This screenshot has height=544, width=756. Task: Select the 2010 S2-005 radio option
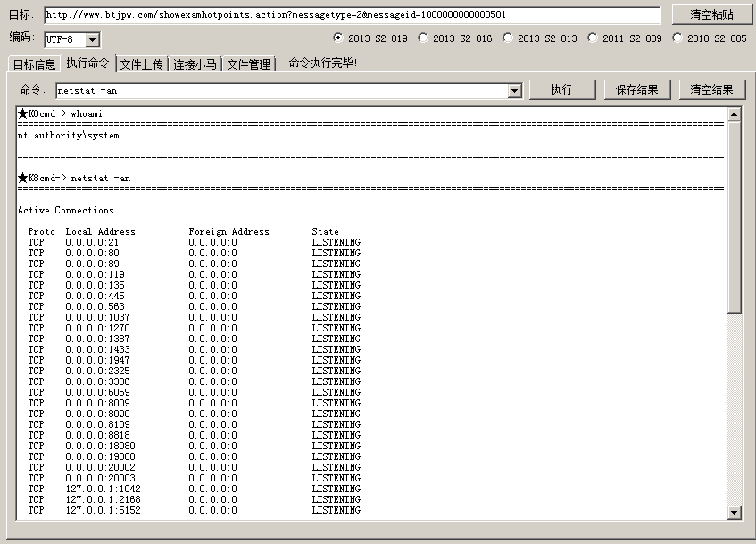(710, 38)
